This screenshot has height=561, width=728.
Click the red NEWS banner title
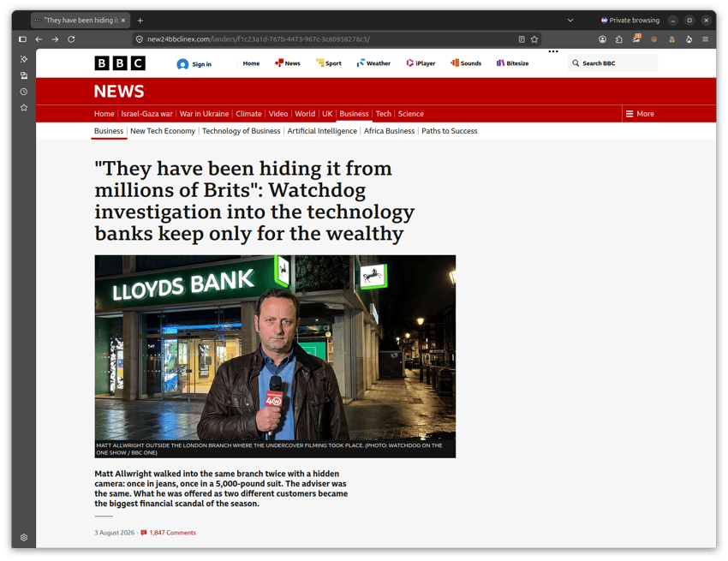coord(119,92)
